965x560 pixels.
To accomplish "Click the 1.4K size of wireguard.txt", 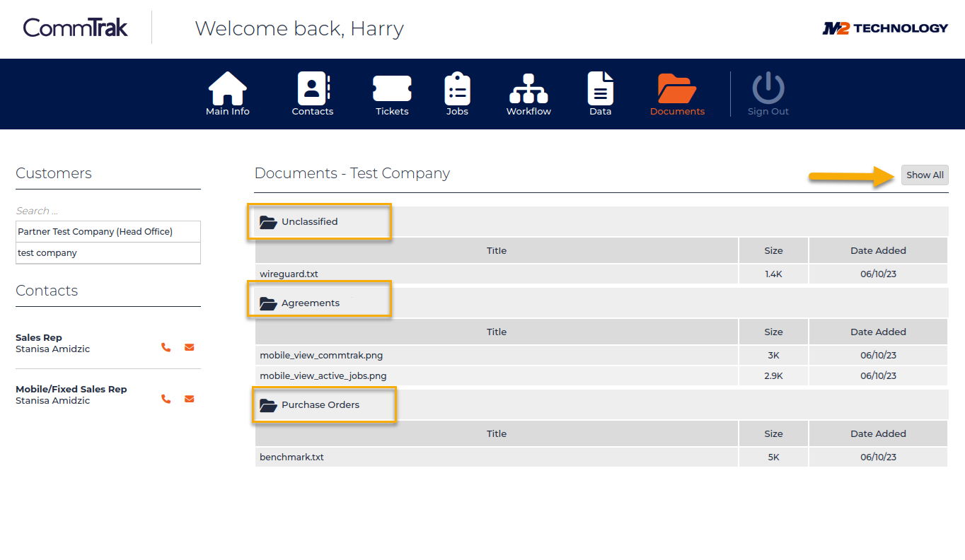I will click(x=773, y=274).
